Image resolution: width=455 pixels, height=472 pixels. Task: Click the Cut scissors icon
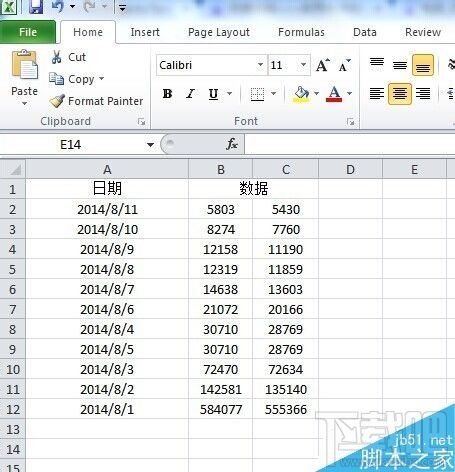click(57, 57)
